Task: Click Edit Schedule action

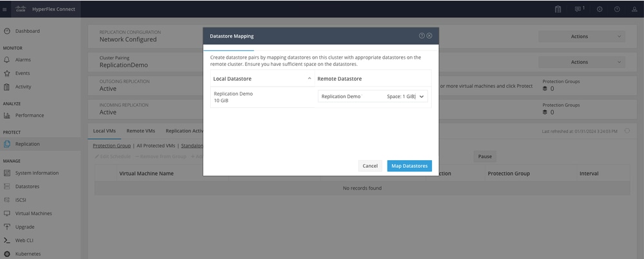Action: tap(113, 156)
